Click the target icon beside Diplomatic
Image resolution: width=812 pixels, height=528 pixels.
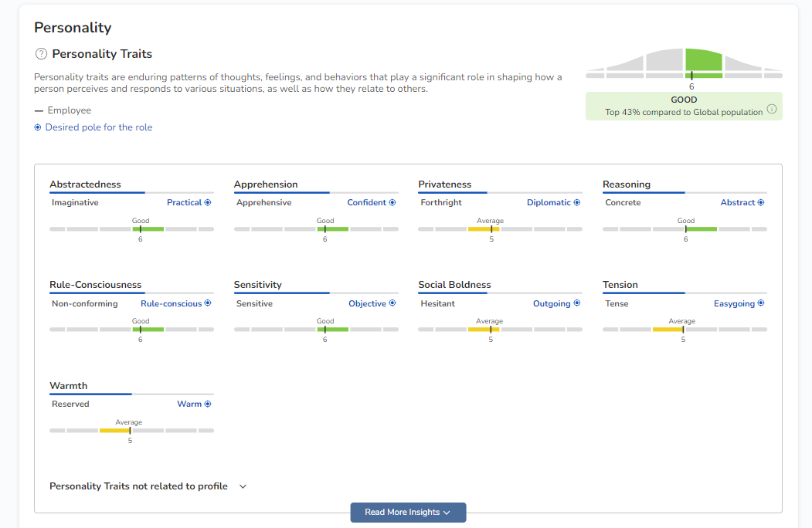577,203
